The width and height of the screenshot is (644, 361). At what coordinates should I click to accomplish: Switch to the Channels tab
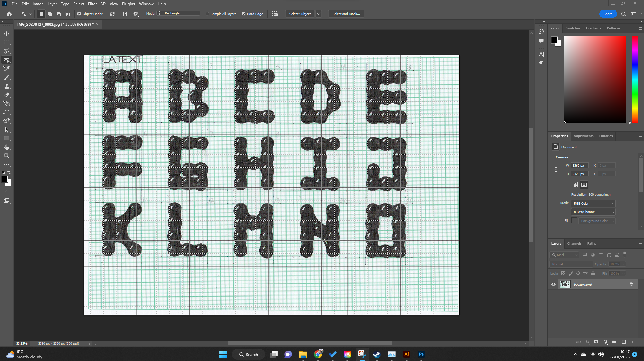pos(574,244)
